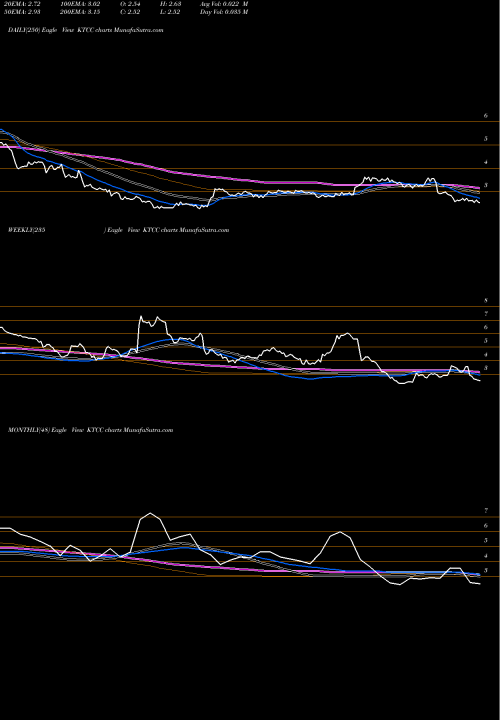Click price label 7 on weekly chart axis
Viewport: 500px width, 720px height.
click(486, 314)
